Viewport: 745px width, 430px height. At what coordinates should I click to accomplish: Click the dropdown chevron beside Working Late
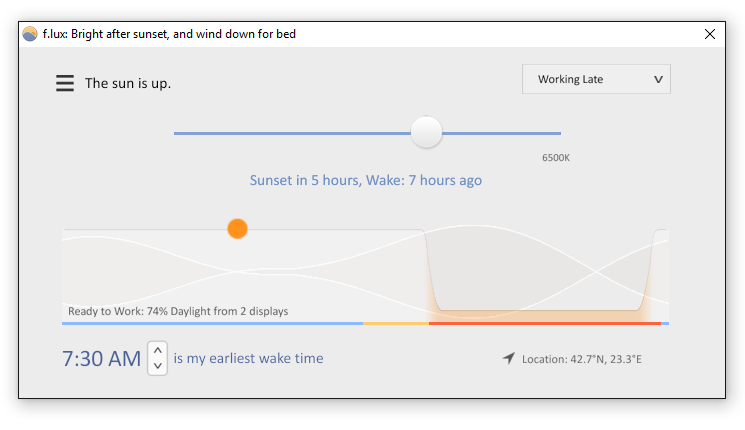coord(658,79)
